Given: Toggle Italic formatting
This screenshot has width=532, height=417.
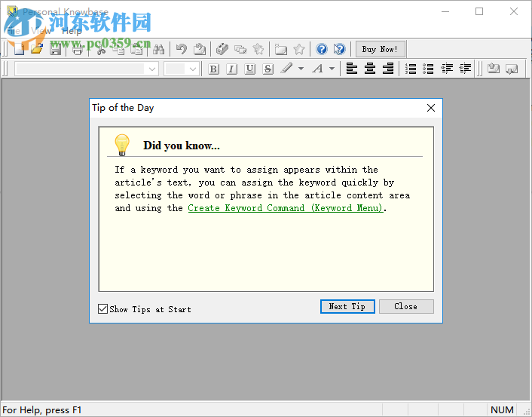Looking at the screenshot, I should pyautogui.click(x=231, y=69).
